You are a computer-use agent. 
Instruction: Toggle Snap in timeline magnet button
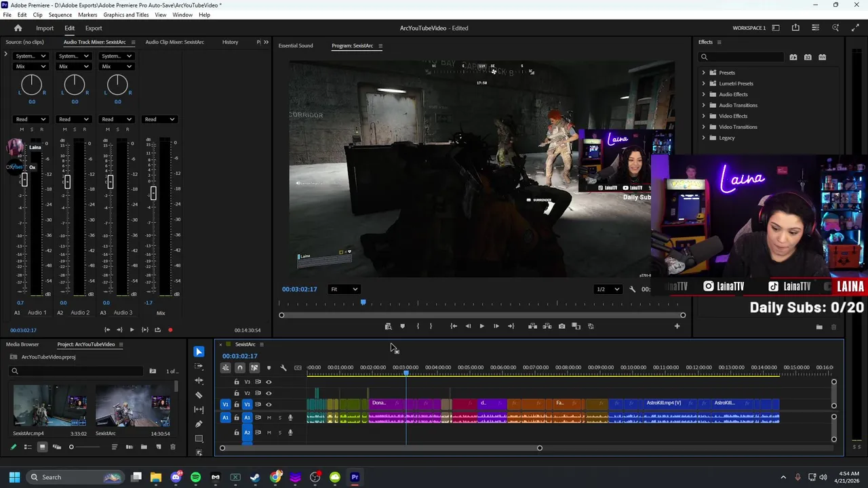[x=239, y=367]
